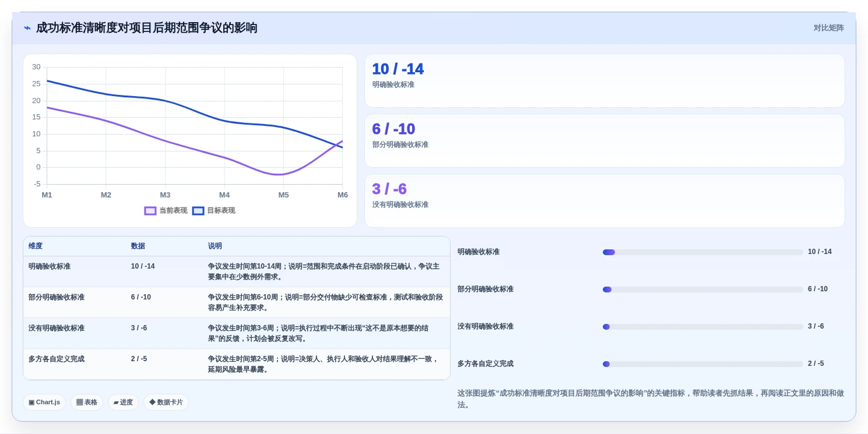
Task: Click the summary paragraph starting 这张图提炼
Action: point(651,399)
